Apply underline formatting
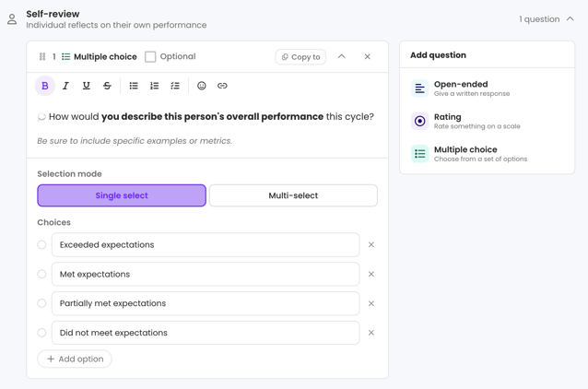Image resolution: width=588 pixels, height=389 pixels. click(87, 86)
